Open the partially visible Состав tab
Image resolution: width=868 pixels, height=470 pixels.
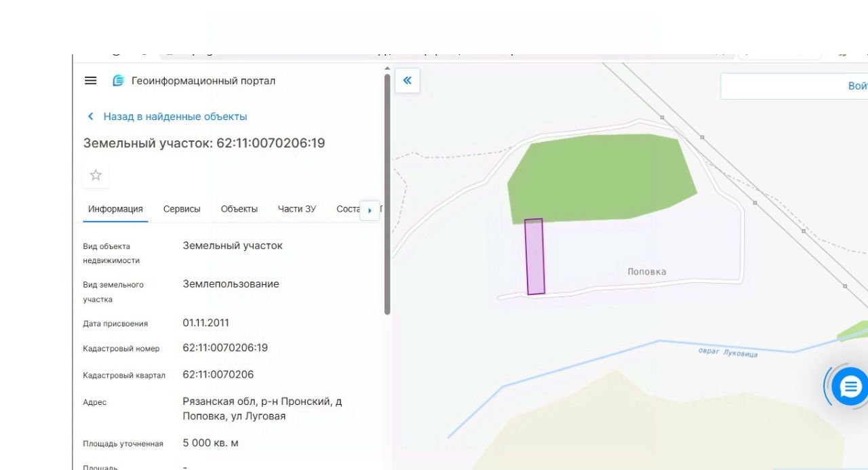click(x=348, y=209)
